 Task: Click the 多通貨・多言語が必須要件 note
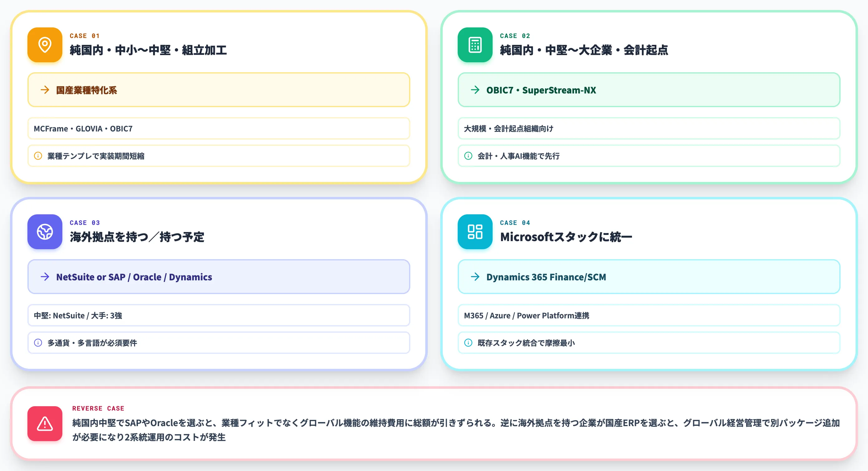pos(219,343)
